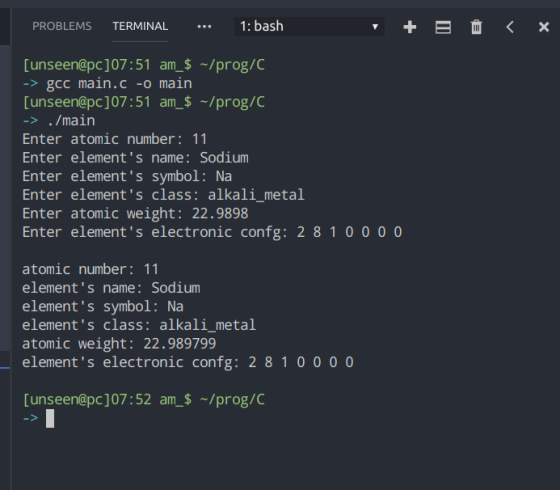The height and width of the screenshot is (490, 560).
Task: Split the terminal panel
Action: tap(443, 27)
